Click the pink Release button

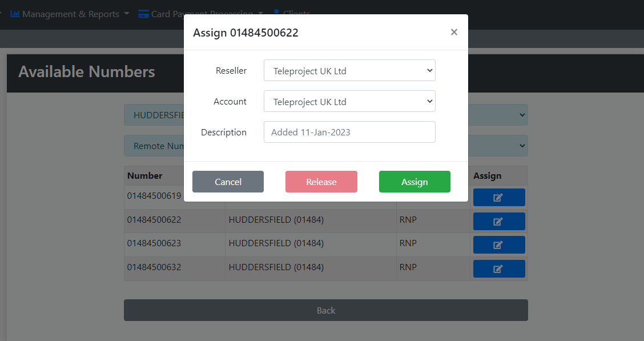tap(321, 182)
